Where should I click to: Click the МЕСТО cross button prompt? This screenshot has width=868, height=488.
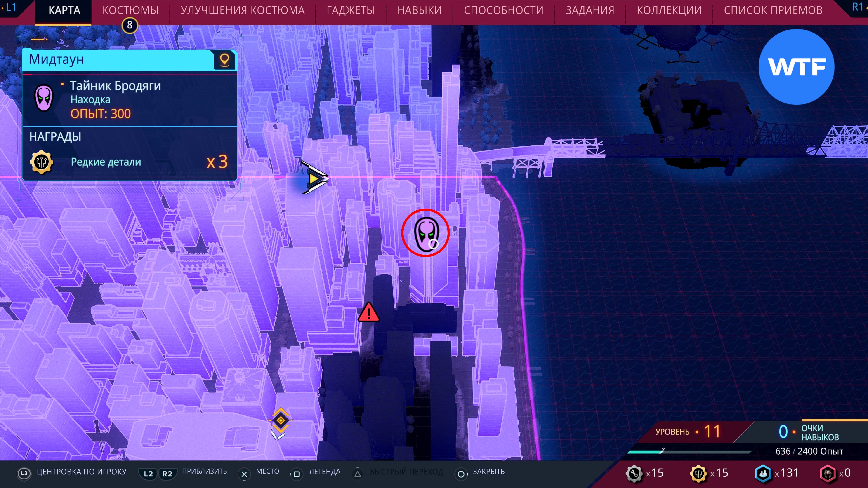coord(244,474)
